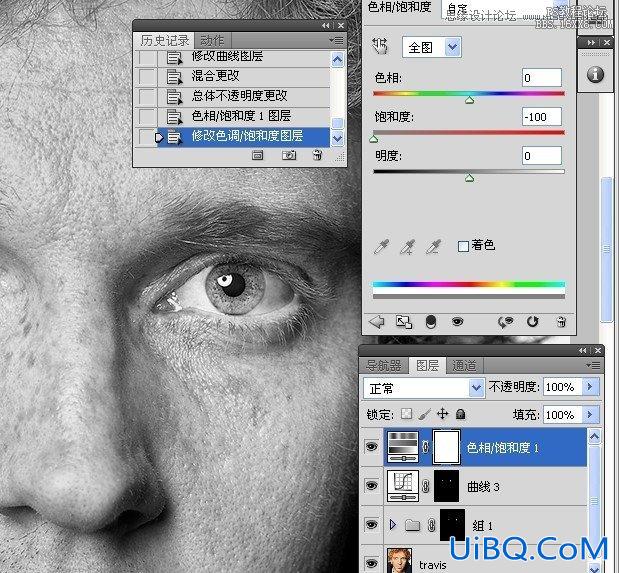
Task: Create new document from current state icon
Action: tap(257, 156)
